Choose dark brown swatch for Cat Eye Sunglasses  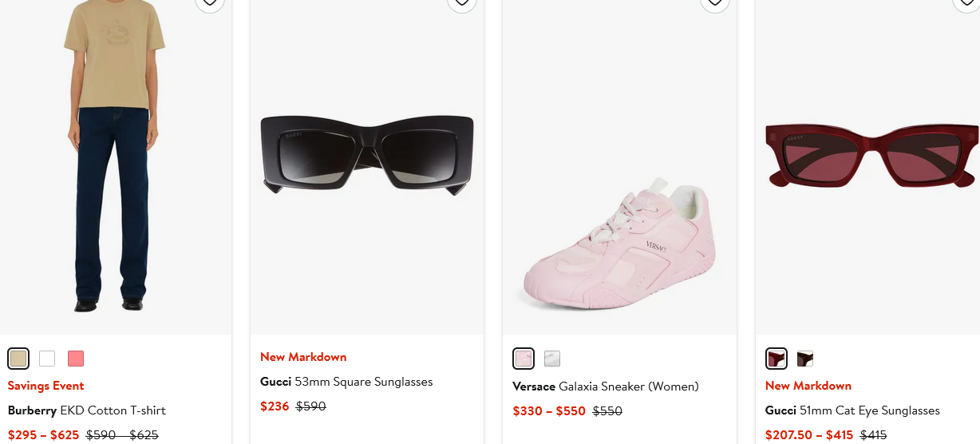pos(805,359)
